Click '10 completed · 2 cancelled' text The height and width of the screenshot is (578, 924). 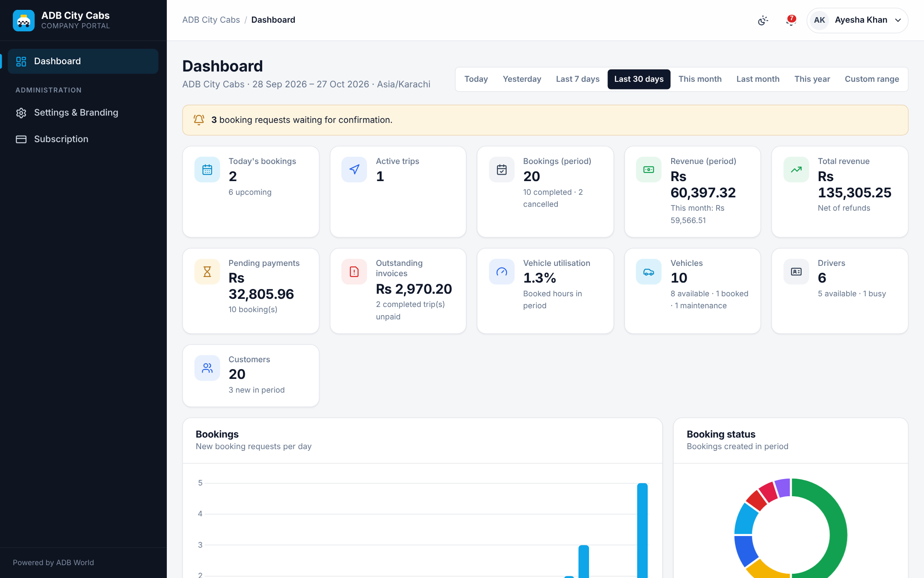coord(553,198)
